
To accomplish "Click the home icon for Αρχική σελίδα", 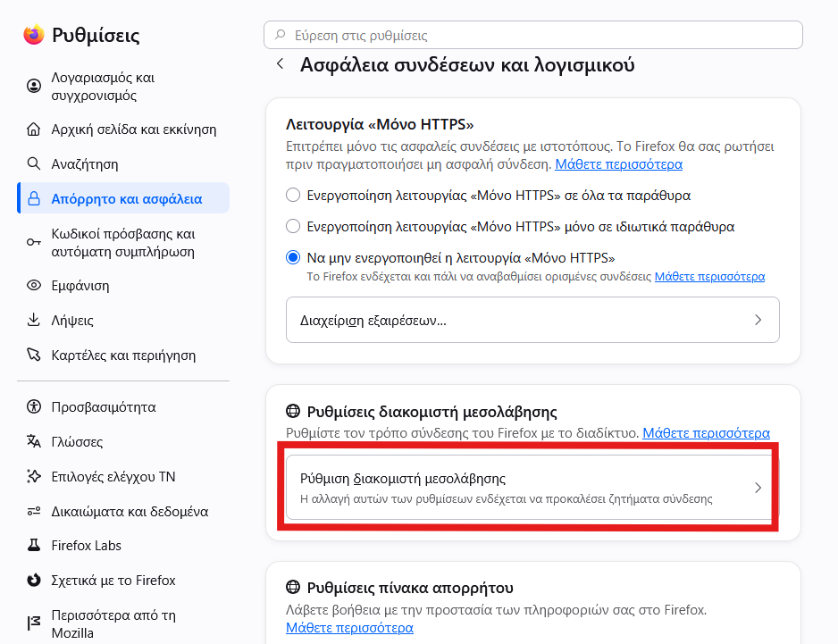I will click(x=34, y=130).
